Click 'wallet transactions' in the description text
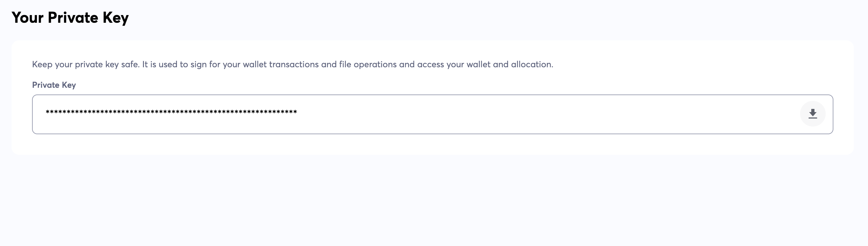Screen dimensions: 868x246 coord(280,64)
